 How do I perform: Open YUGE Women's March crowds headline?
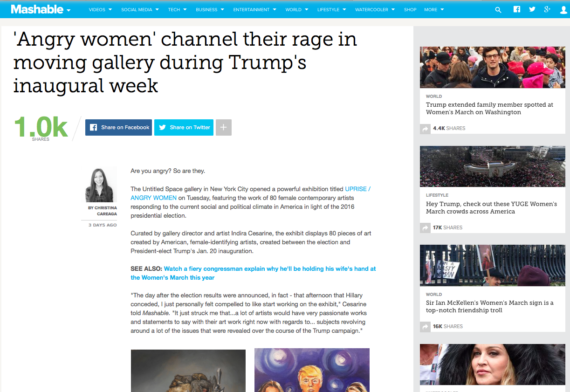[491, 207]
